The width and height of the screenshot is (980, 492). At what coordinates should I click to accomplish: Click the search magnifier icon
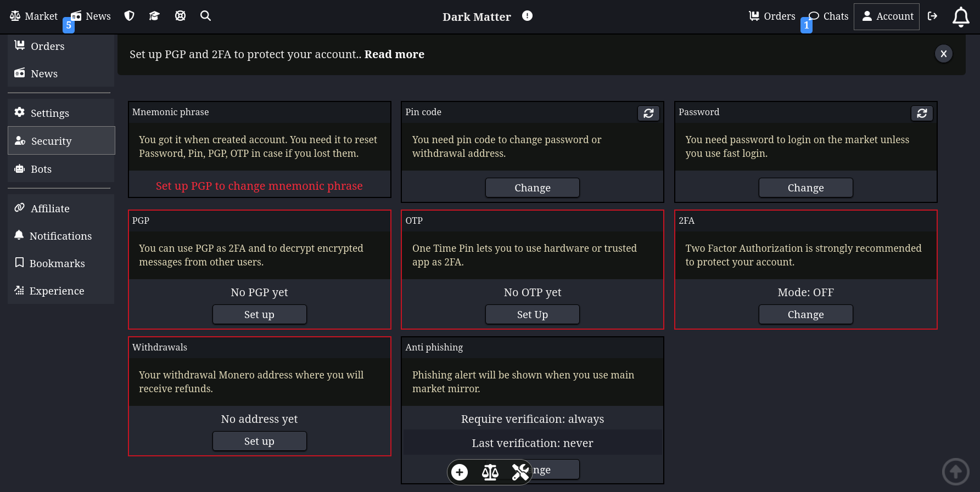point(205,16)
